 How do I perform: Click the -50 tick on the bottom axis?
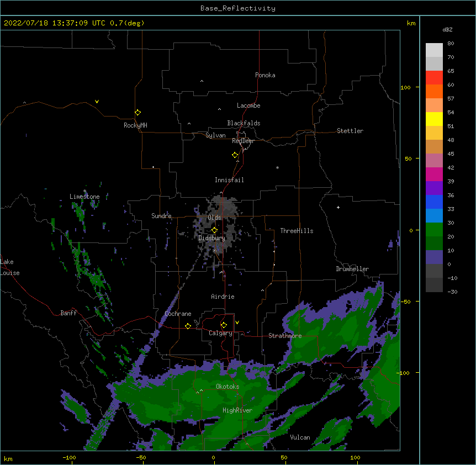tap(141, 457)
